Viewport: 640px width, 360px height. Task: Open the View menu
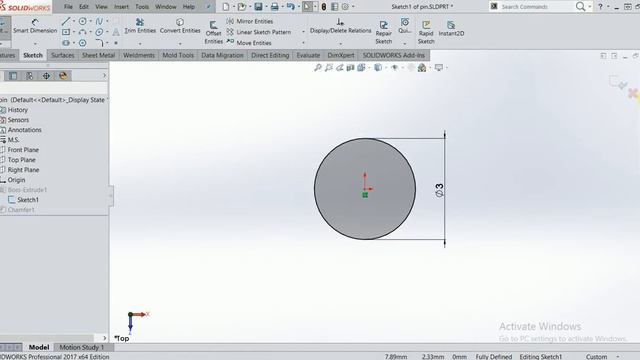pyautogui.click(x=101, y=7)
